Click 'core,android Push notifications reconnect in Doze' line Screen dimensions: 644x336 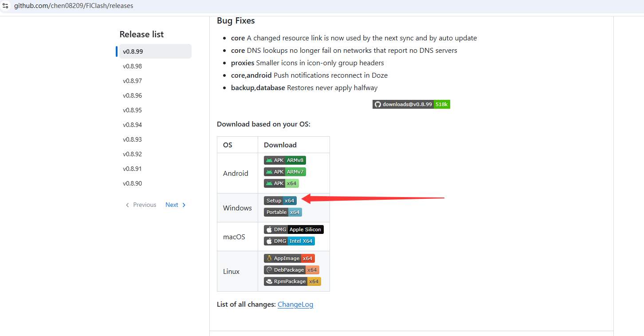click(x=310, y=75)
